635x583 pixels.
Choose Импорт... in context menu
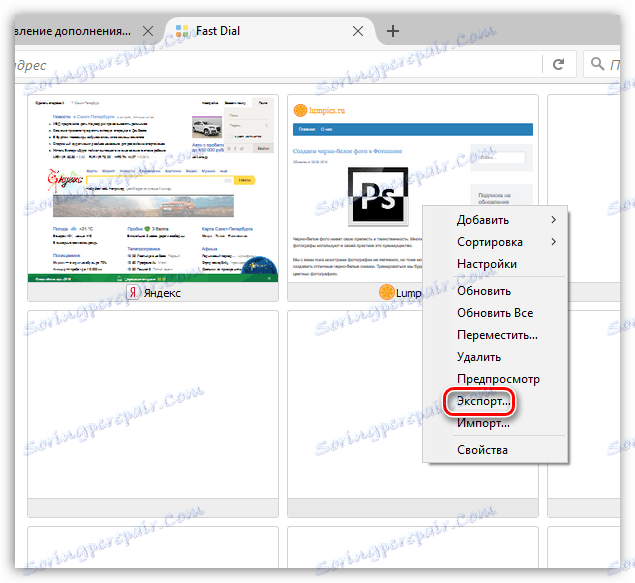click(x=495, y=423)
